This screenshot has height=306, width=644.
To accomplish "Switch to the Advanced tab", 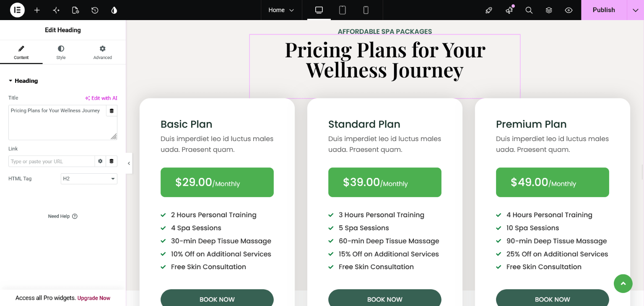I will [x=103, y=52].
